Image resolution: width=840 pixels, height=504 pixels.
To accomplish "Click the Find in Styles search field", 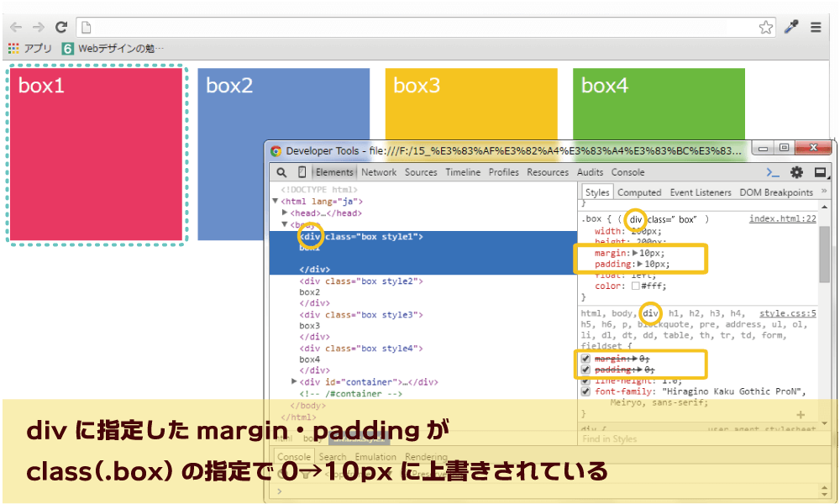I will [x=638, y=438].
